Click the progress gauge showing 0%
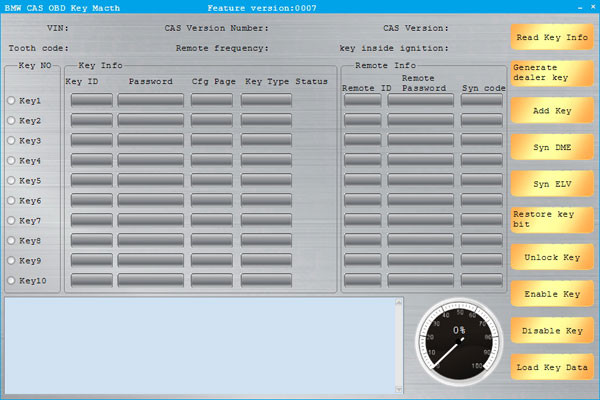This screenshot has width=600, height=400. tap(459, 341)
